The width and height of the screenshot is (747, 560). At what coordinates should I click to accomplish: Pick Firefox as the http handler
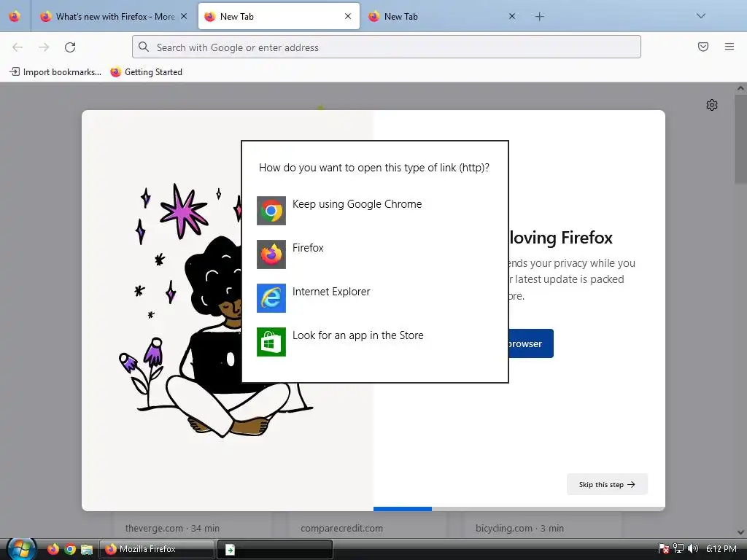(x=308, y=248)
